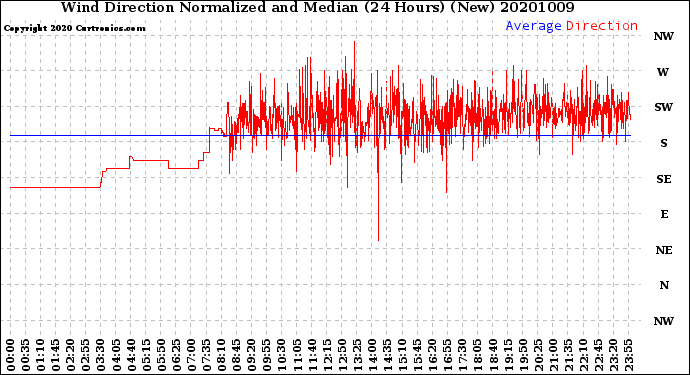
Task: Click the 00:35 time axis label
Action: tap(26, 355)
